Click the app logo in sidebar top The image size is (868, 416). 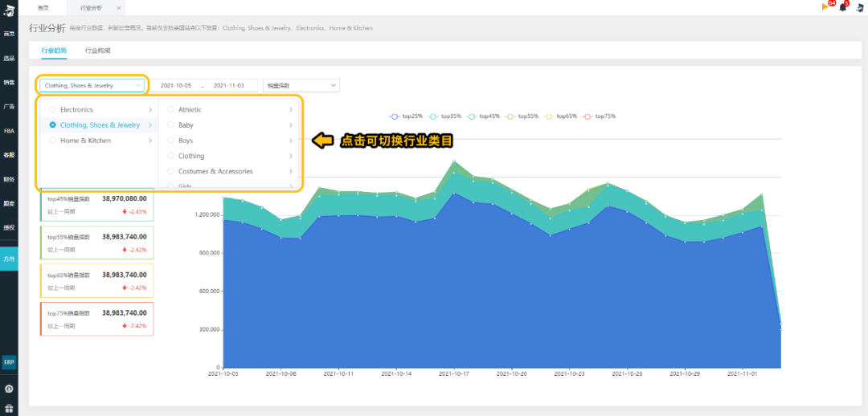pyautogui.click(x=9, y=8)
